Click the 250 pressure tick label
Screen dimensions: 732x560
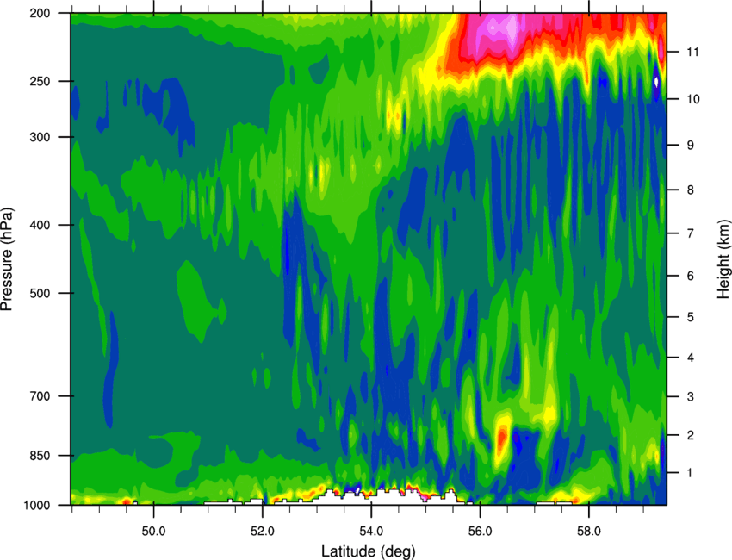pyautogui.click(x=40, y=81)
